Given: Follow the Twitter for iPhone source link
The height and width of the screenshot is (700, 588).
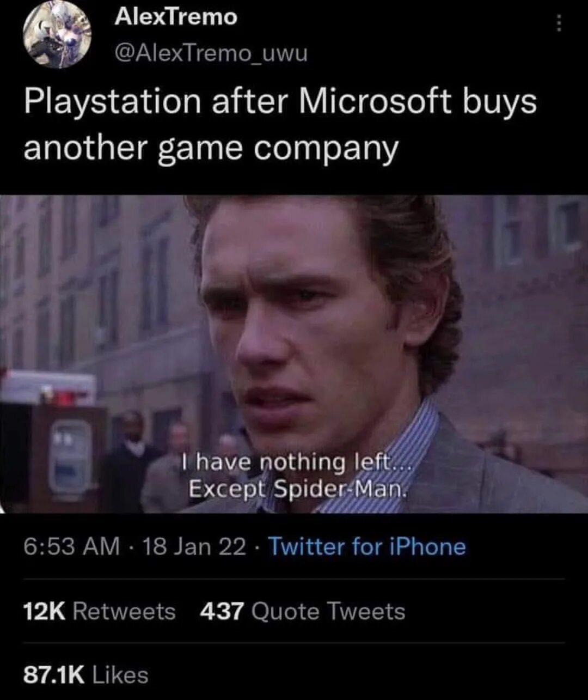Looking at the screenshot, I should (x=367, y=546).
